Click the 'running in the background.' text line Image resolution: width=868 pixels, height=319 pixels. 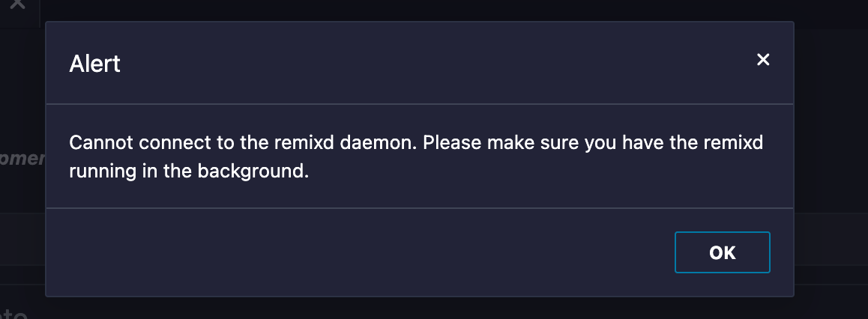click(x=189, y=171)
